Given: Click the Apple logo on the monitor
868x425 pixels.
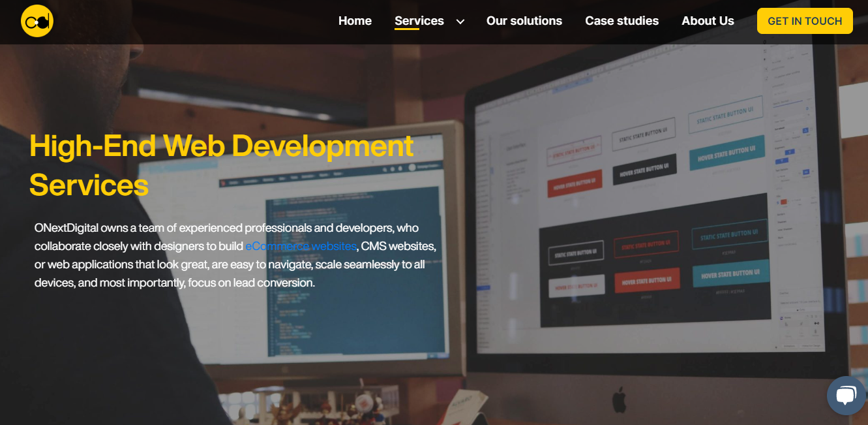Looking at the screenshot, I should [x=619, y=399].
